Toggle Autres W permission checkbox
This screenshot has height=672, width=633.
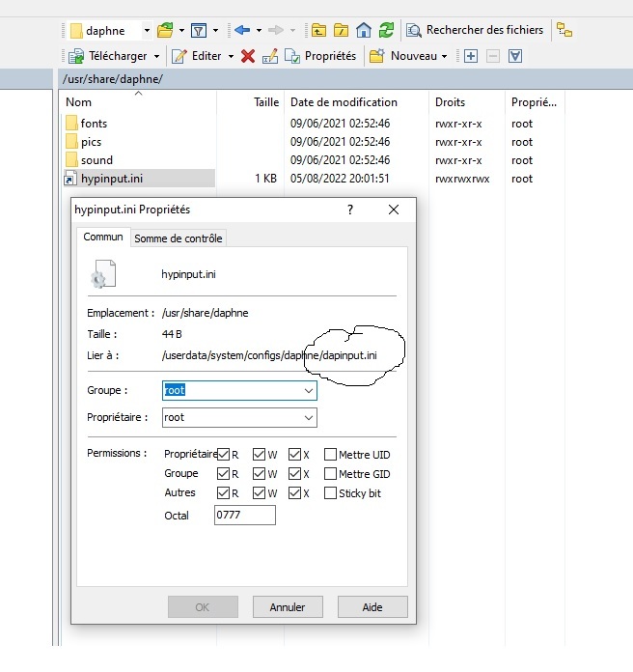[x=259, y=492]
